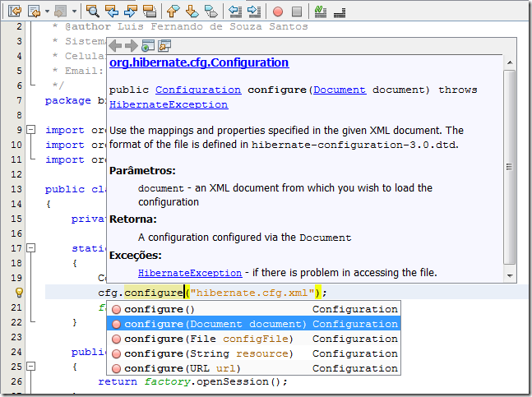Collapse import block fold at line 9
Viewport: 532px width, 397px height.
[30, 130]
